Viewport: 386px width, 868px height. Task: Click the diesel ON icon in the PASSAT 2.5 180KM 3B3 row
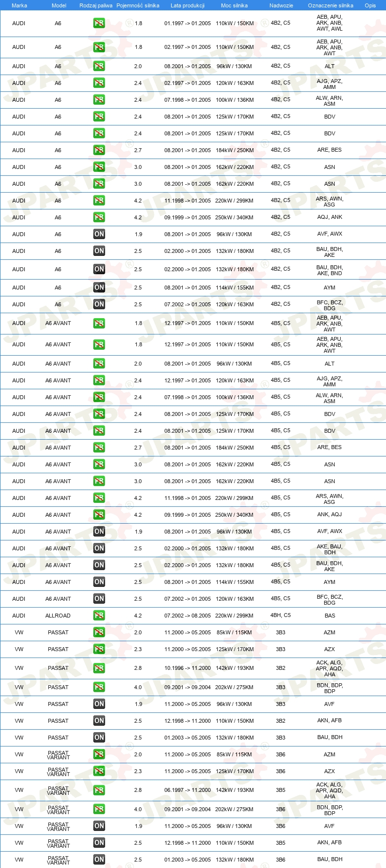pos(99,738)
